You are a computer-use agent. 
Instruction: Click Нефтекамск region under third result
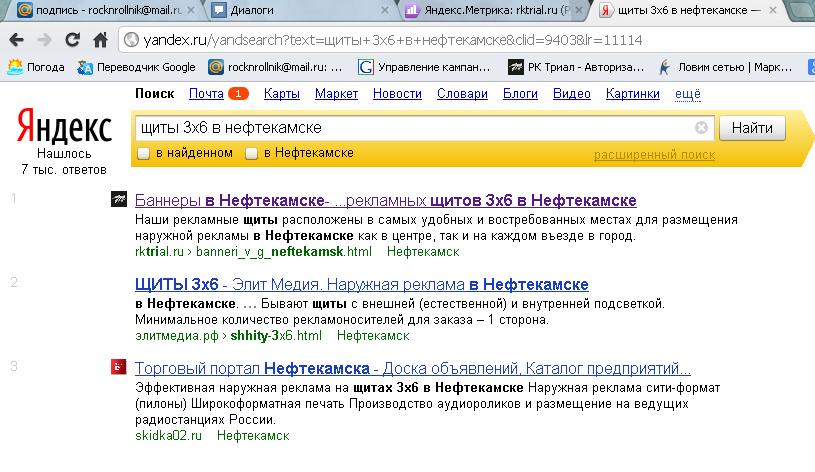[253, 436]
